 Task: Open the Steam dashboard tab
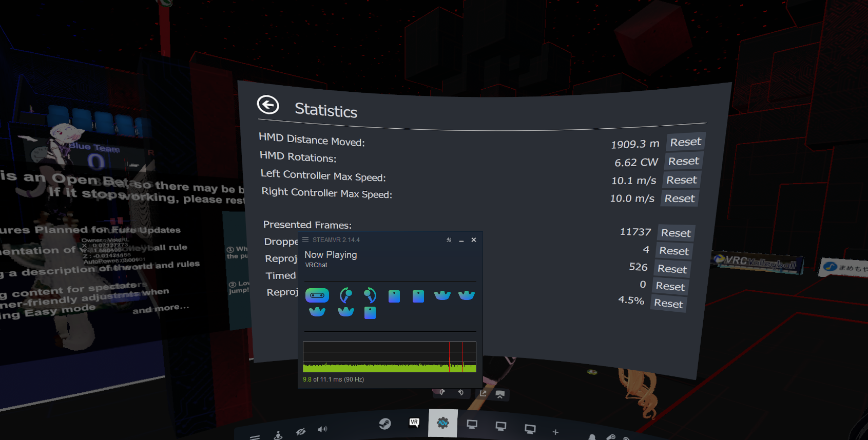pos(385,424)
